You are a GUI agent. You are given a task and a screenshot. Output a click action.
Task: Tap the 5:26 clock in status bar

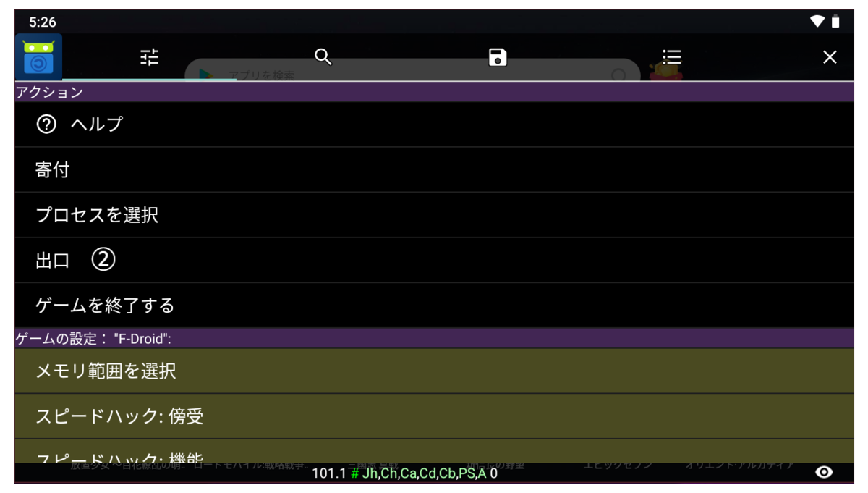(43, 22)
